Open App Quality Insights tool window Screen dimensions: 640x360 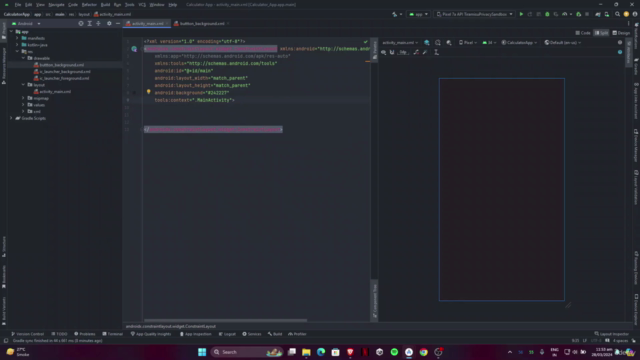pos(151,334)
